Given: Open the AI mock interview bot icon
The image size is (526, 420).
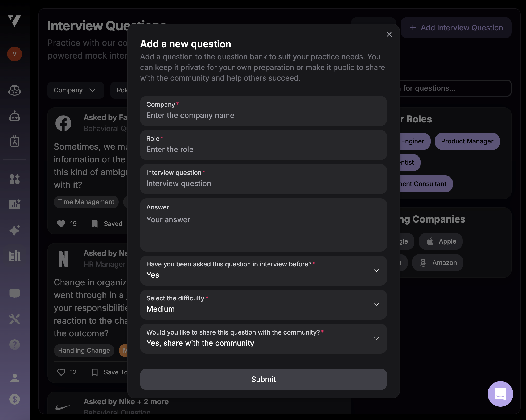Looking at the screenshot, I should coord(14,116).
